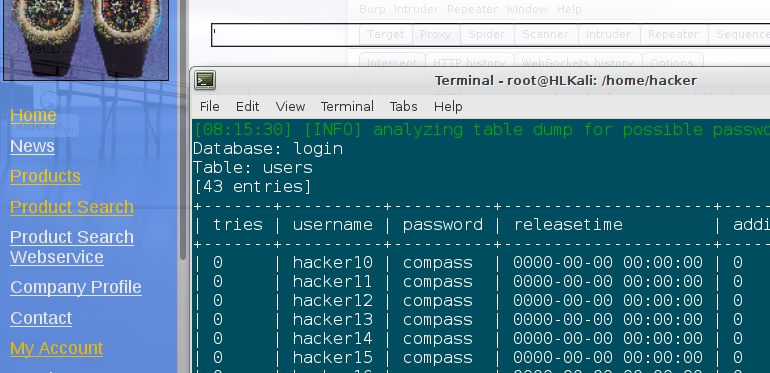Click the watches product image thumbnail
The image size is (770, 373).
pyautogui.click(x=86, y=39)
